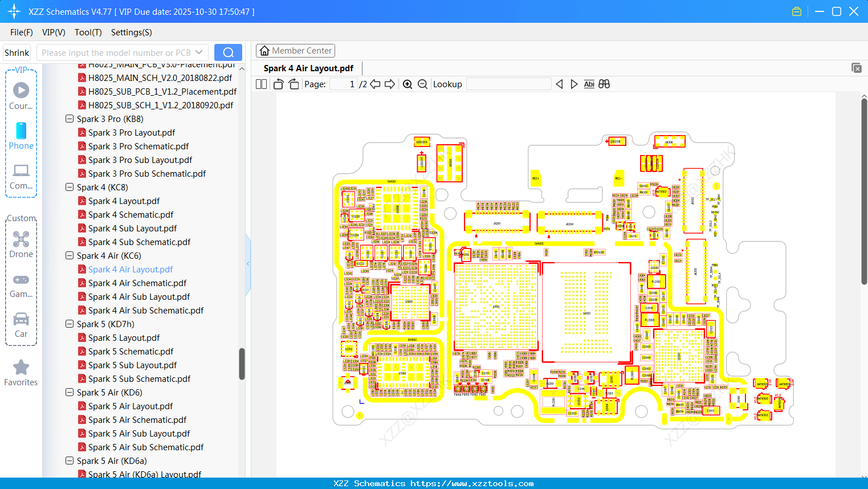Toggle the Abi whole-word match option
Screen dimensions: 868x489
tap(589, 84)
